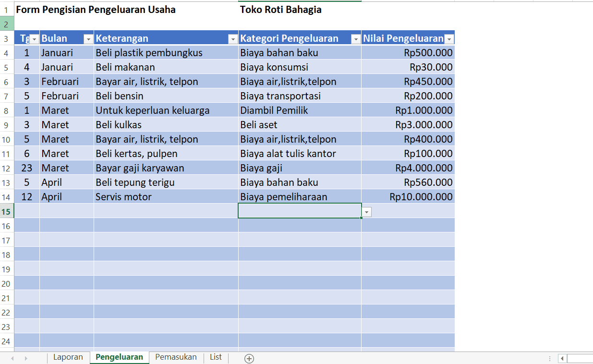Select the Rp10.000.000 value cell
This screenshot has width=593, height=364.
(x=408, y=197)
